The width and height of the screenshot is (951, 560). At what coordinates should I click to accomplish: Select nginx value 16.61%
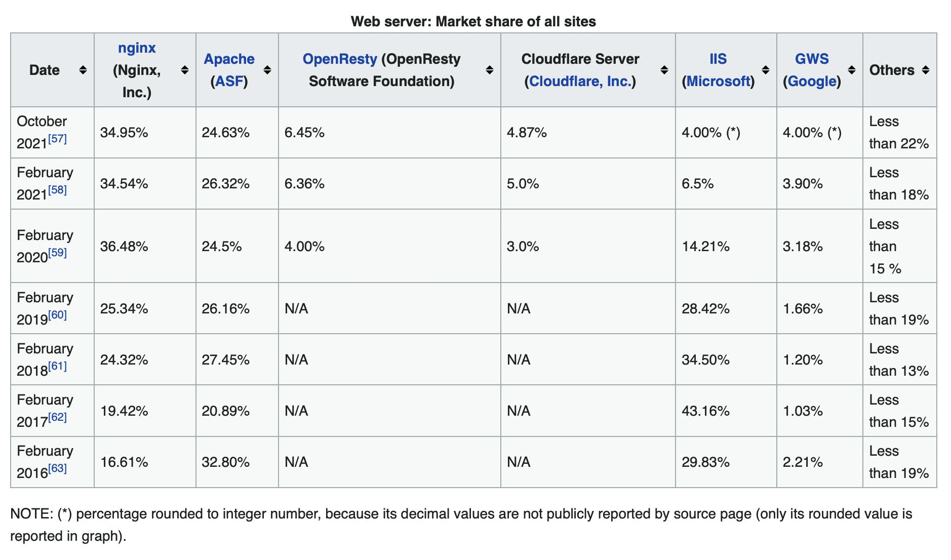pyautogui.click(x=124, y=462)
